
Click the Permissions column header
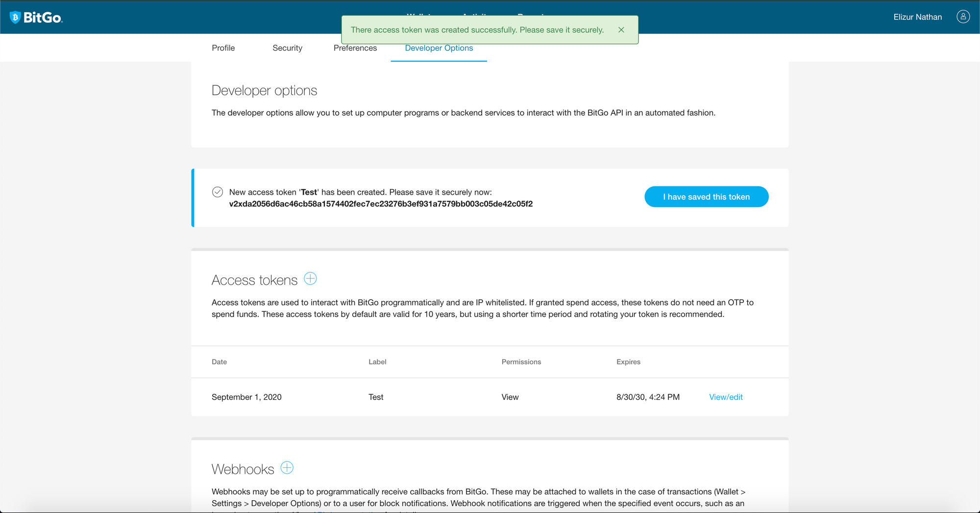click(521, 362)
